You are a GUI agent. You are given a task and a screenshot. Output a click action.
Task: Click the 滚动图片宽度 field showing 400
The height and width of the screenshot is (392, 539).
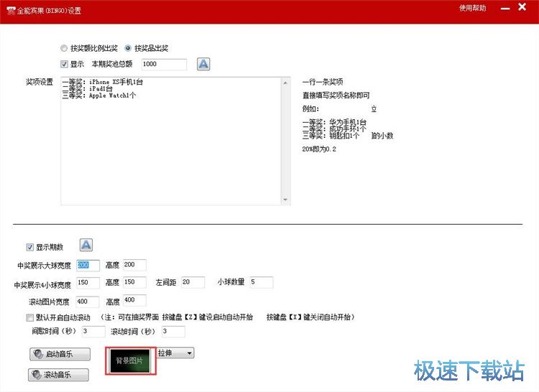(x=88, y=302)
